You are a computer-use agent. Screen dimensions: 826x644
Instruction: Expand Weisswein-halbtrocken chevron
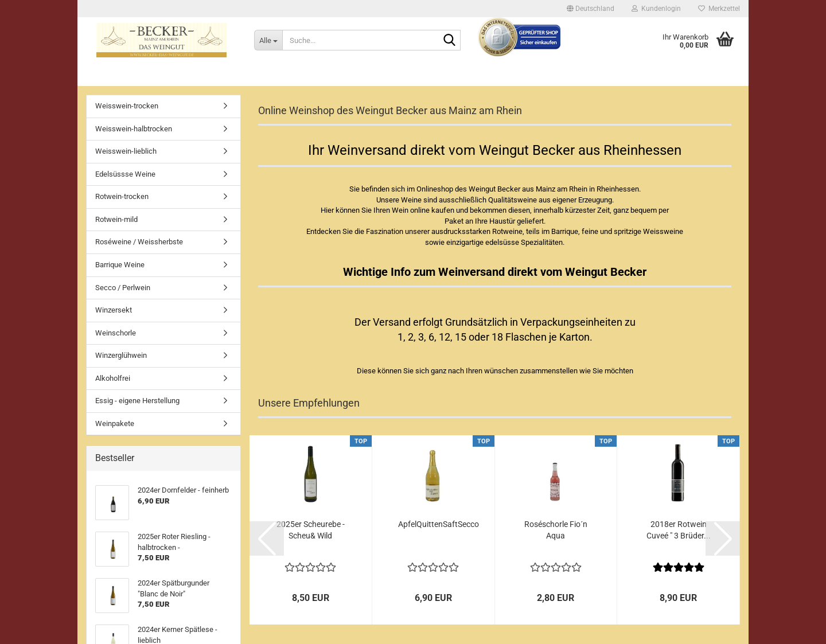coord(225,129)
